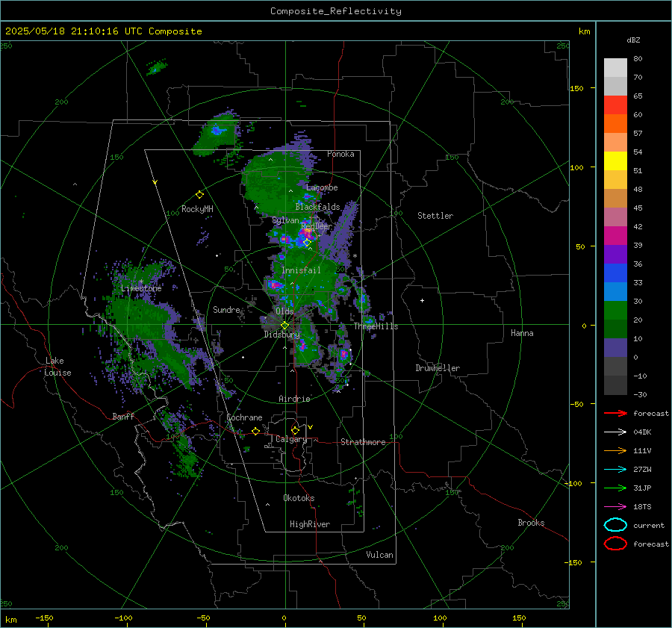Screen dimensions: 672x628
Task: Click the Airdrie city label
Action: click(294, 399)
